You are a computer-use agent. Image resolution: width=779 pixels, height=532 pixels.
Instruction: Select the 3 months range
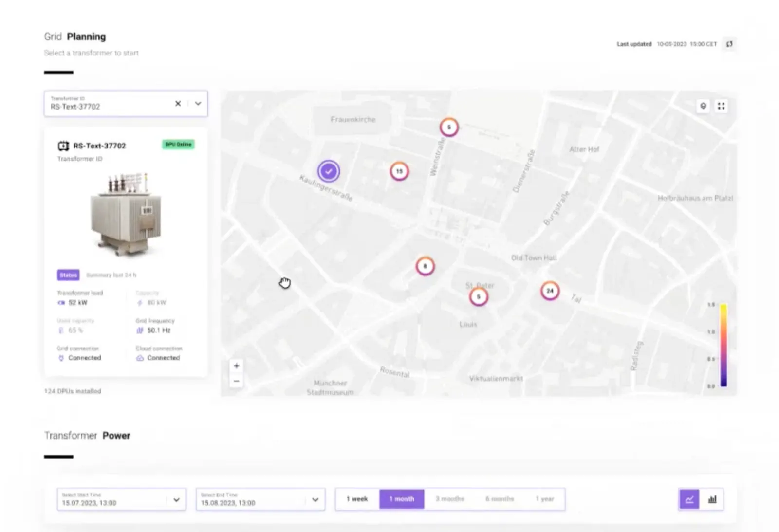450,499
